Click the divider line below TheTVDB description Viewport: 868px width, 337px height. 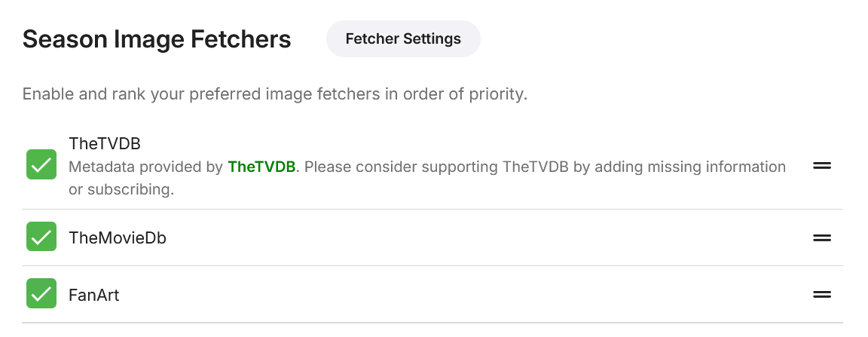pyautogui.click(x=432, y=210)
